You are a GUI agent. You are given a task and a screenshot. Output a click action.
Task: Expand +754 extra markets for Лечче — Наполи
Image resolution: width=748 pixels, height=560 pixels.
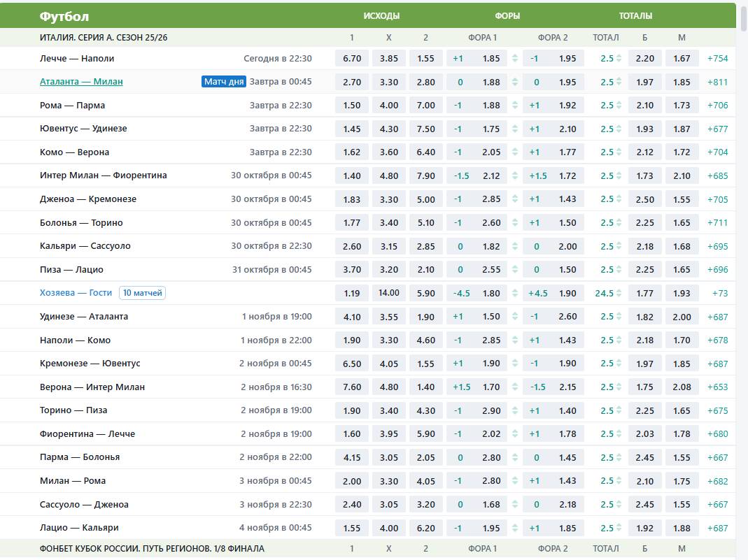(717, 59)
